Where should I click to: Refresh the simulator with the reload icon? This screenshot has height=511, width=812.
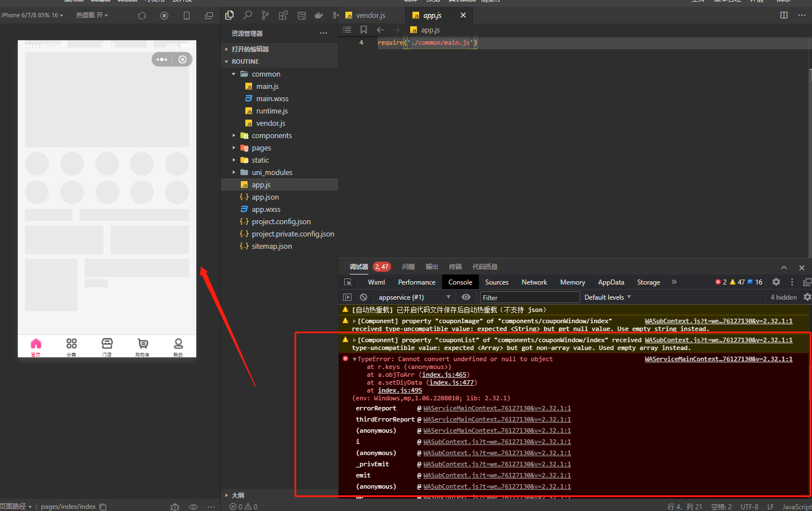click(x=142, y=16)
